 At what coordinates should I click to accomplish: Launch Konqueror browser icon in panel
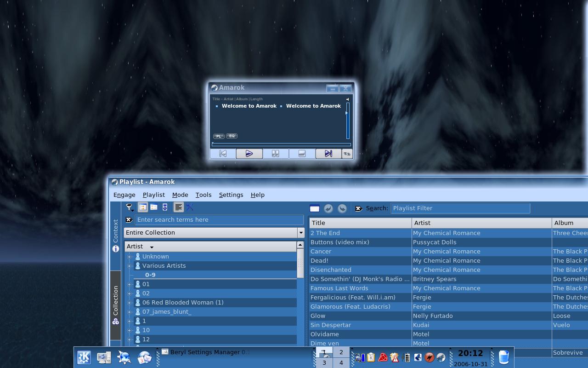124,357
